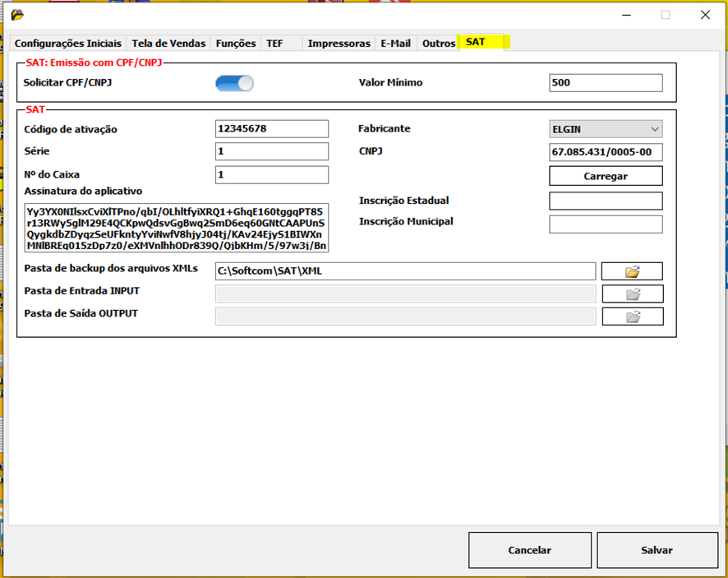Click the Inscrição Estadual field
Viewport: 728px width, 578px height.
[606, 201]
